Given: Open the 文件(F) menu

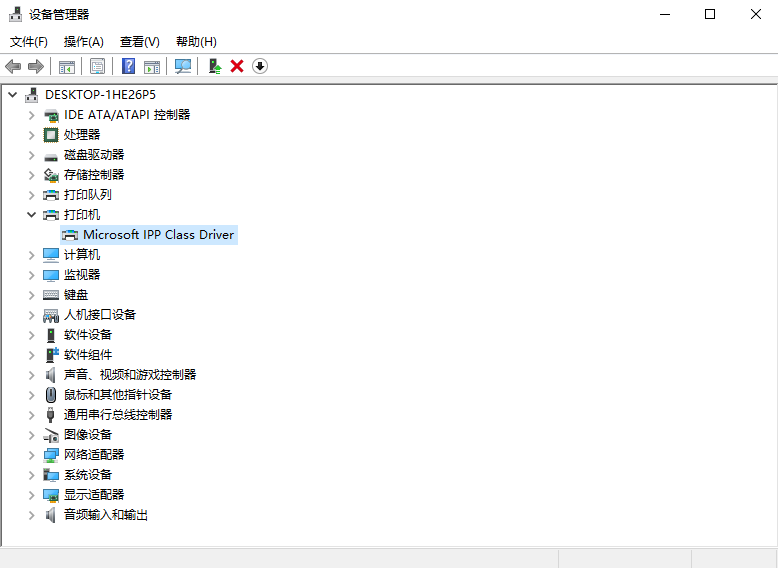Looking at the screenshot, I should (x=29, y=41).
